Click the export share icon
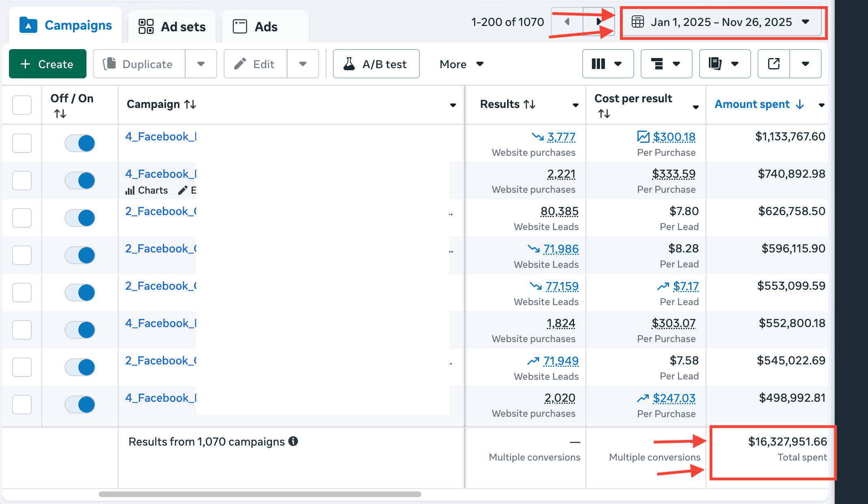868x504 pixels. [774, 64]
